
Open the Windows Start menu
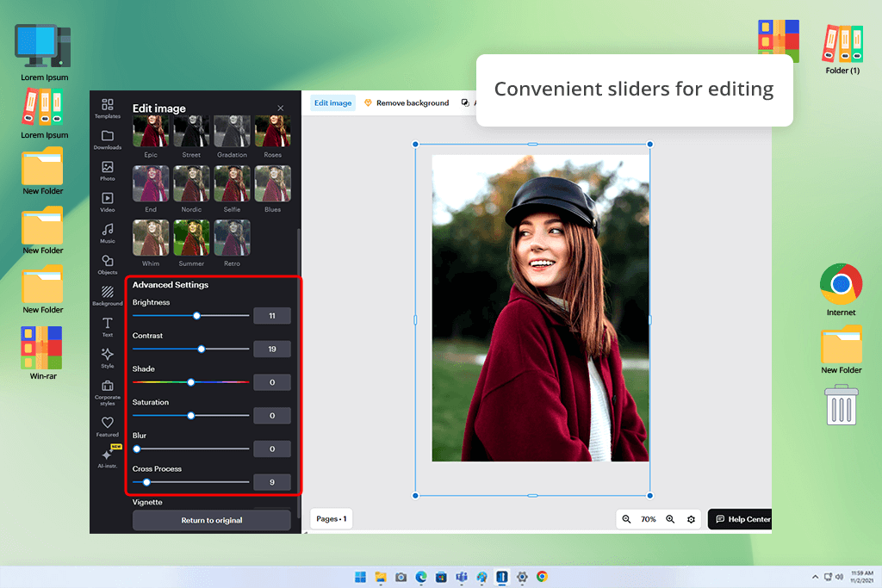coord(360,577)
